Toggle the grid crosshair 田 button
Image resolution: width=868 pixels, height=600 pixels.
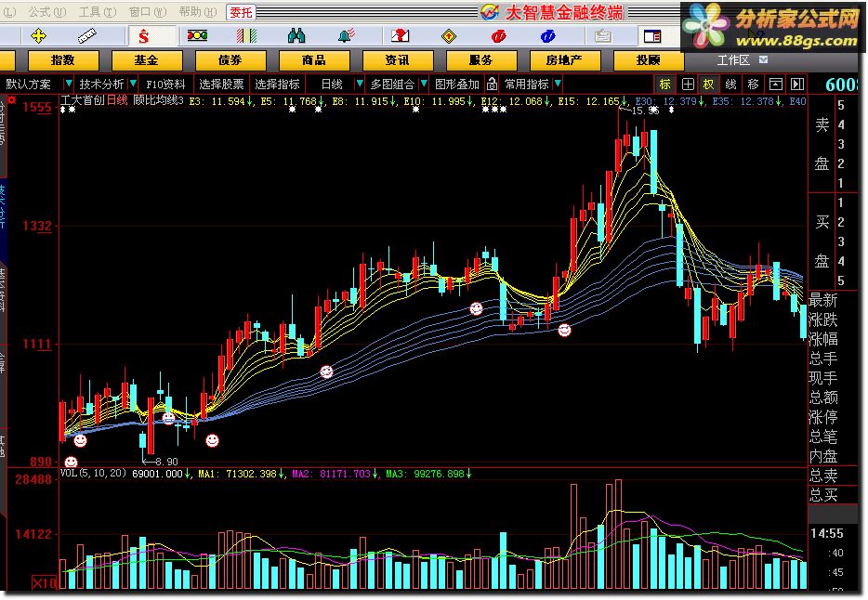click(688, 84)
